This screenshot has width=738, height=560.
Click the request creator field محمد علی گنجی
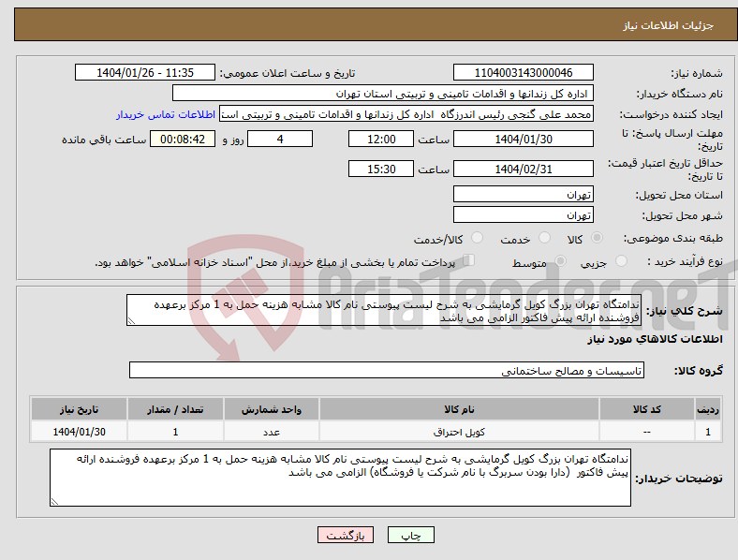pyautogui.click(x=406, y=114)
